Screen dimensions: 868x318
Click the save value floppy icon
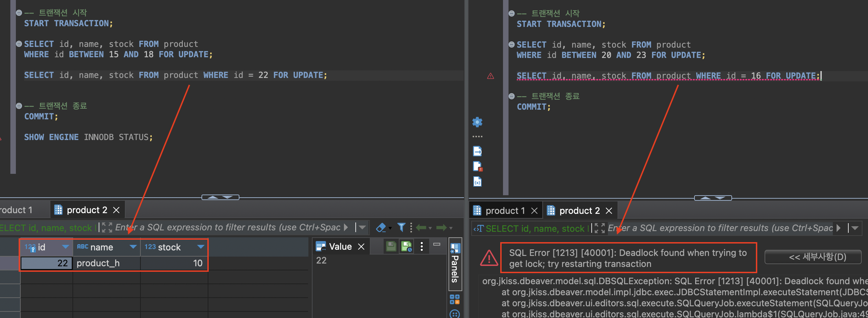[x=391, y=246]
